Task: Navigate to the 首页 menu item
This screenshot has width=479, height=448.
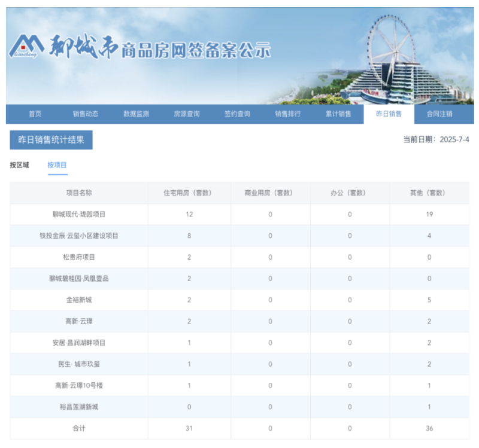Action: (34, 114)
